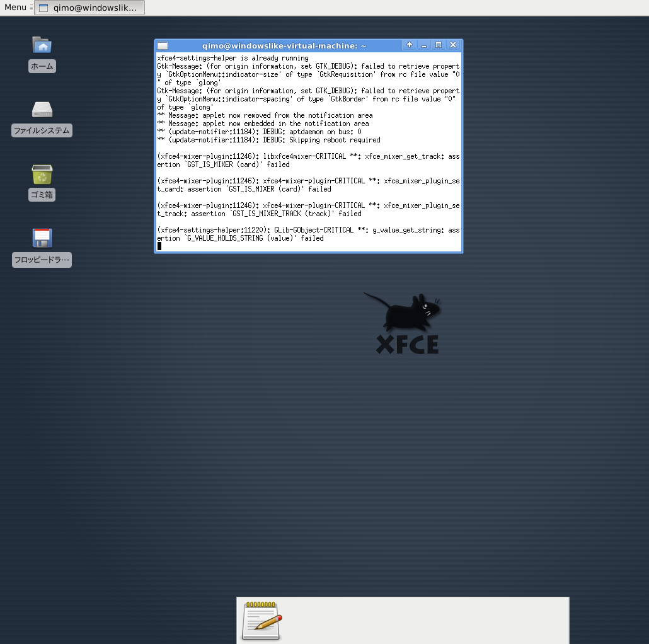Viewport: 649px width, 644px height.
Task: Click the フロッピードラ… desktop label
Action: 42,260
